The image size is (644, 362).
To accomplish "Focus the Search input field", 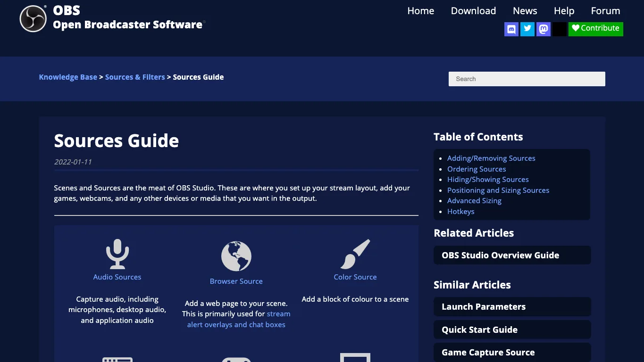I will [x=527, y=79].
